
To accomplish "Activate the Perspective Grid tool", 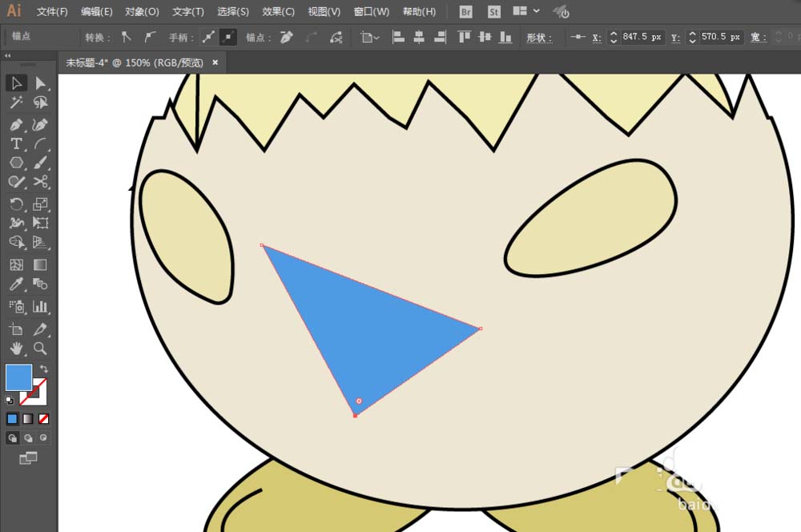I will 40,242.
